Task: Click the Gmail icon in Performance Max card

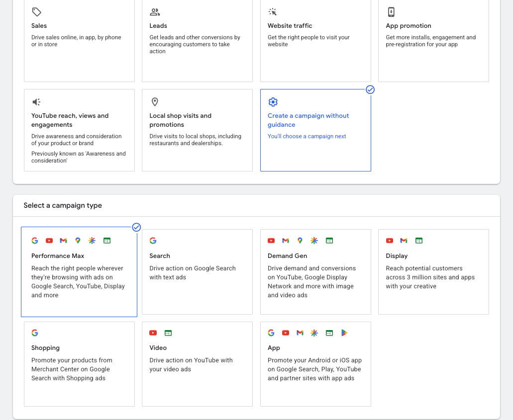Action: (x=64, y=241)
